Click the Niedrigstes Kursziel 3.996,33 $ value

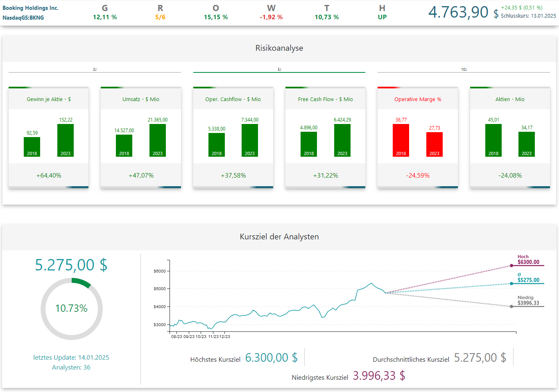coord(379,376)
